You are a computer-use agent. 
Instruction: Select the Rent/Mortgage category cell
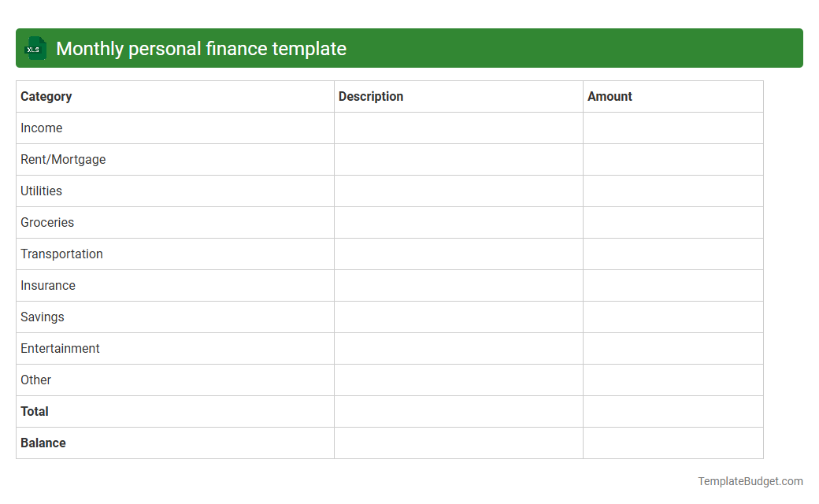point(63,159)
